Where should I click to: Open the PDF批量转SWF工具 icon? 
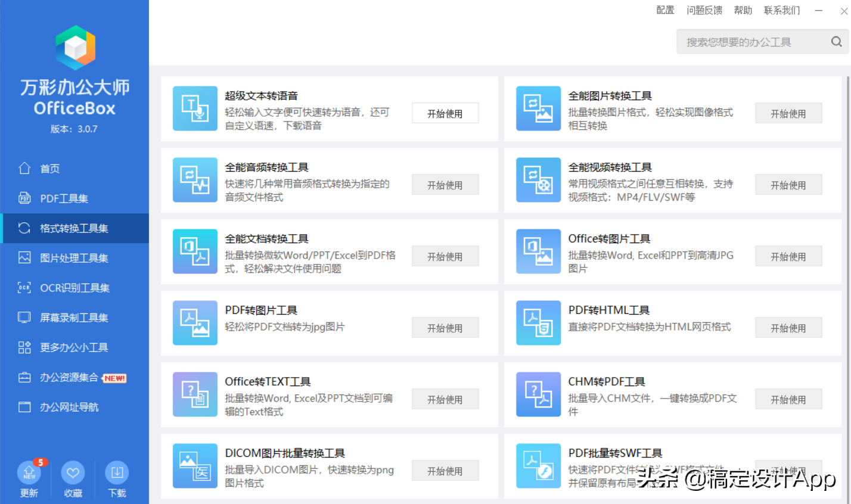[x=538, y=466]
